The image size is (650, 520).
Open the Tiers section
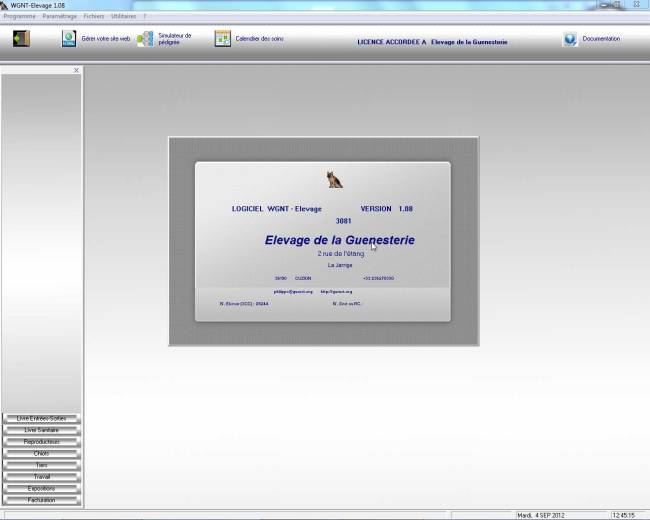41,465
